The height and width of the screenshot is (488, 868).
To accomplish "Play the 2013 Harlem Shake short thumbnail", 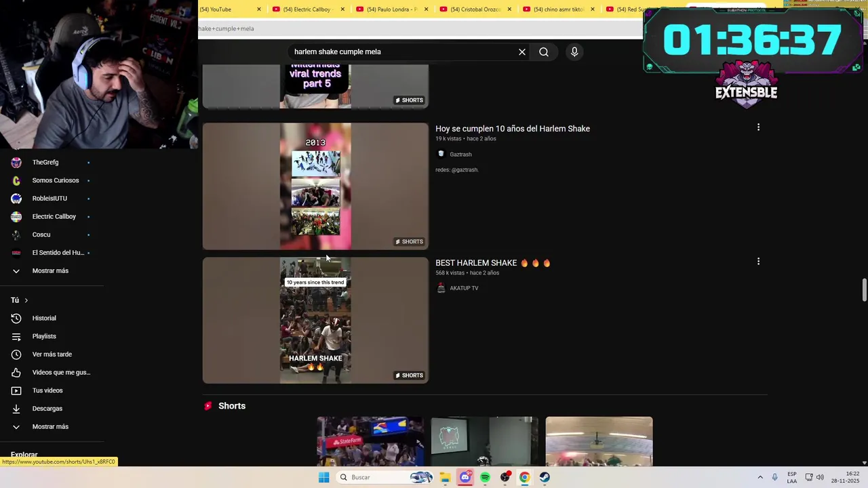I will (315, 186).
